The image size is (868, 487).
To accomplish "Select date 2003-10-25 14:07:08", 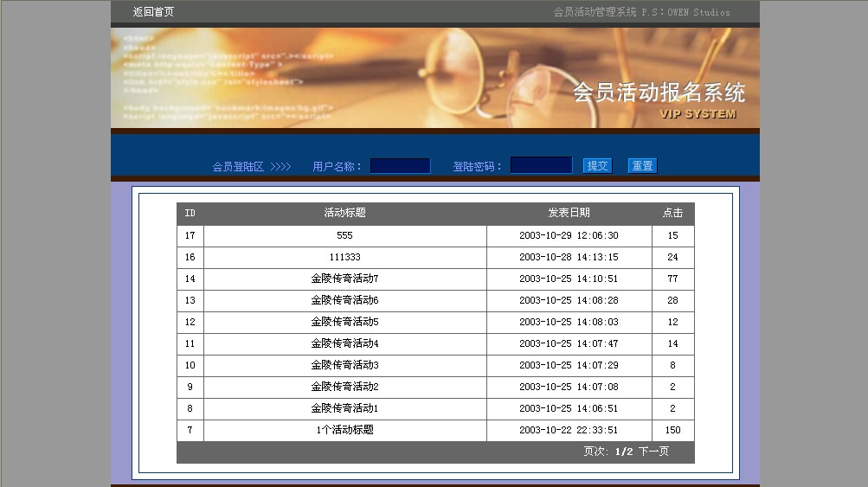I will [x=569, y=387].
